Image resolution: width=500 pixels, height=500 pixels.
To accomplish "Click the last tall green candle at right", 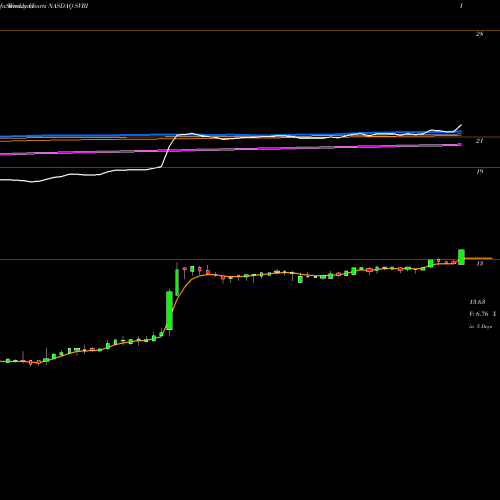I will tap(461, 257).
